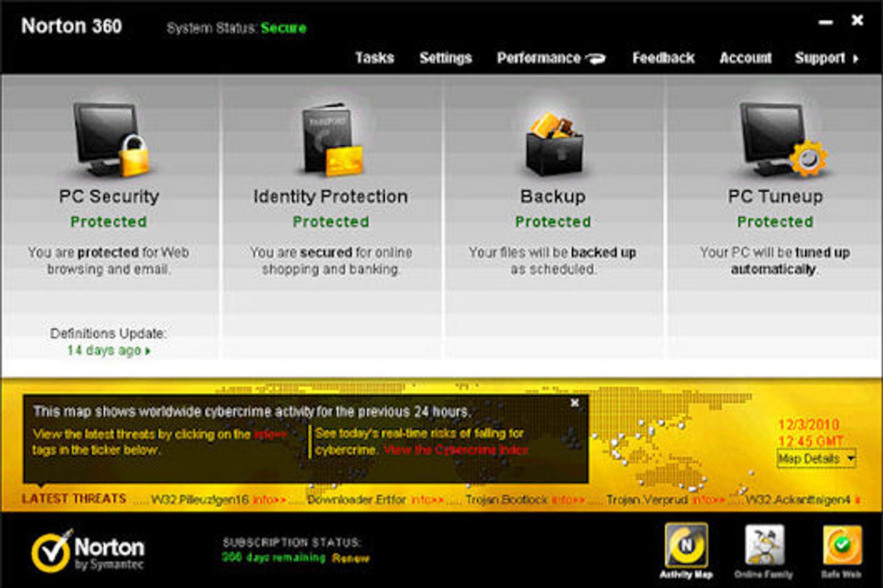Launch the Online Family icon
The image size is (883, 588).
click(764, 545)
